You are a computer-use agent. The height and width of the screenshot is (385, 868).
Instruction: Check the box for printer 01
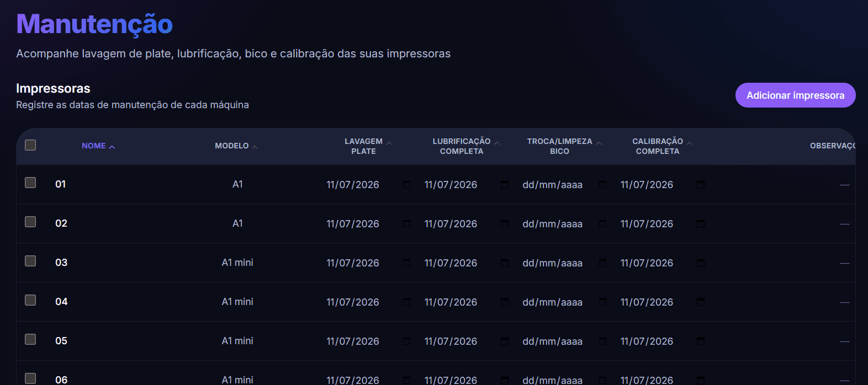(30, 183)
